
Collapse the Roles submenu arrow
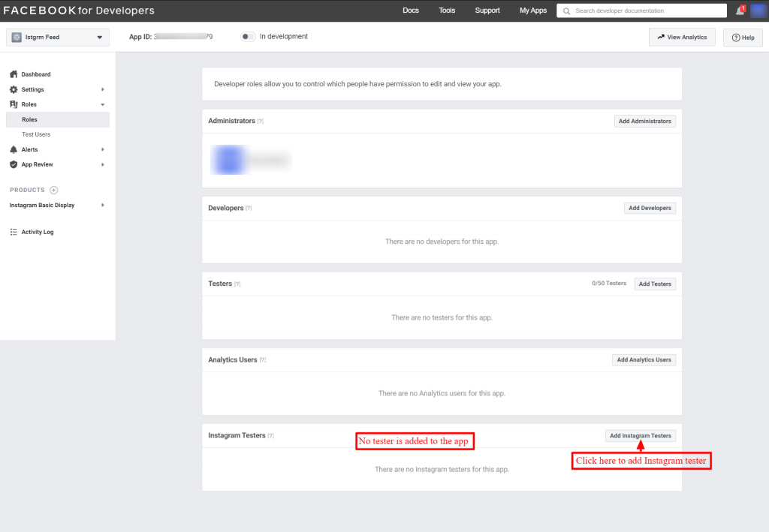pyautogui.click(x=102, y=105)
